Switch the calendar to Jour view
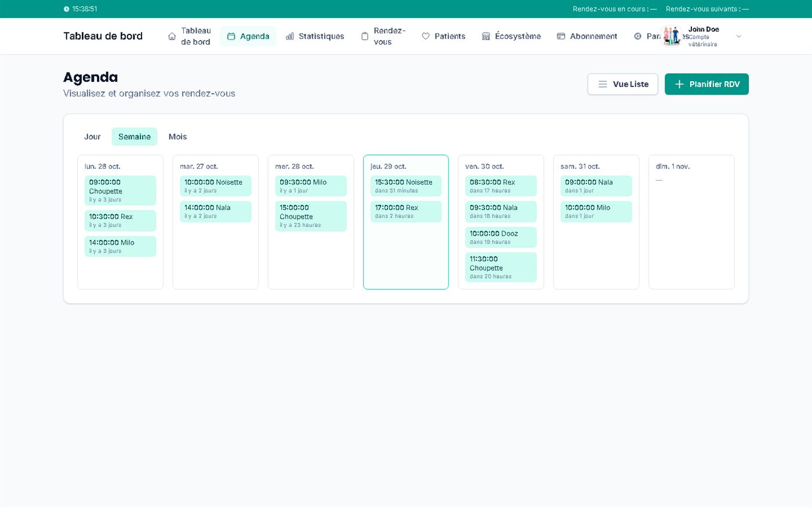Image resolution: width=812 pixels, height=508 pixels. pos(92,136)
